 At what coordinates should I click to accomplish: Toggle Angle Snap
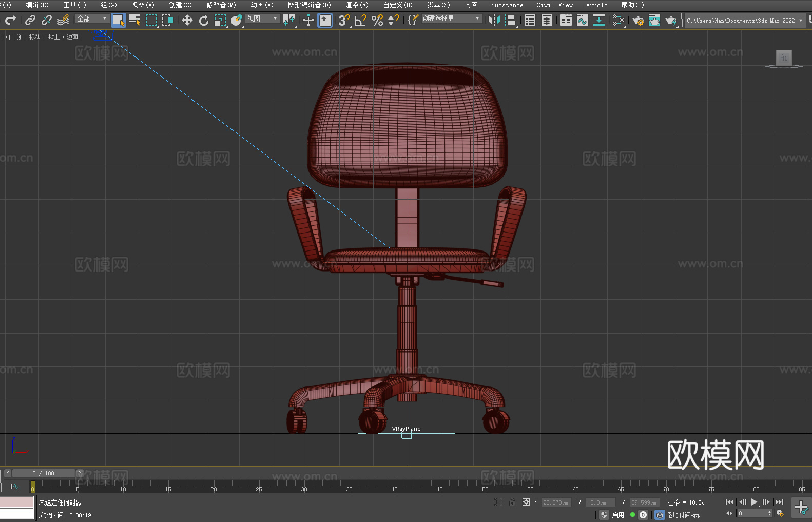(x=361, y=20)
